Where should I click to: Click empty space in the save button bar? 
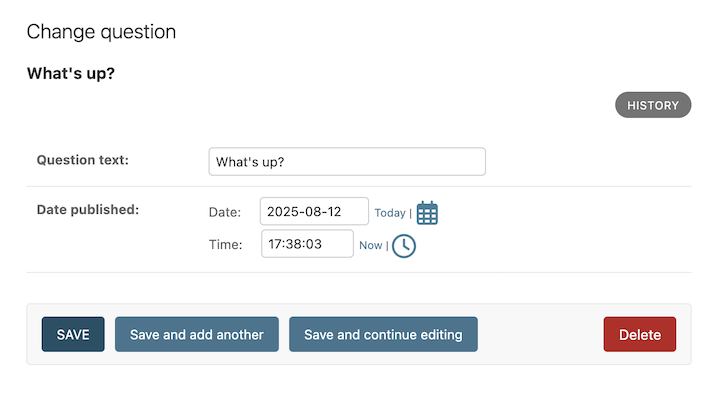point(540,334)
